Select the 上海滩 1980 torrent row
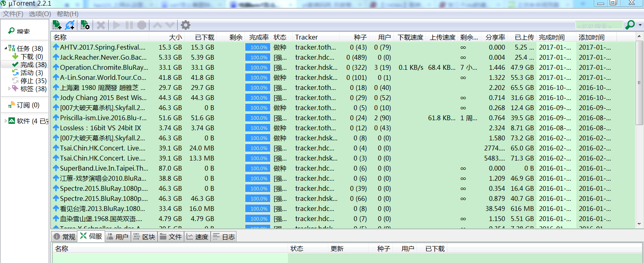644x263 pixels. tap(343, 88)
